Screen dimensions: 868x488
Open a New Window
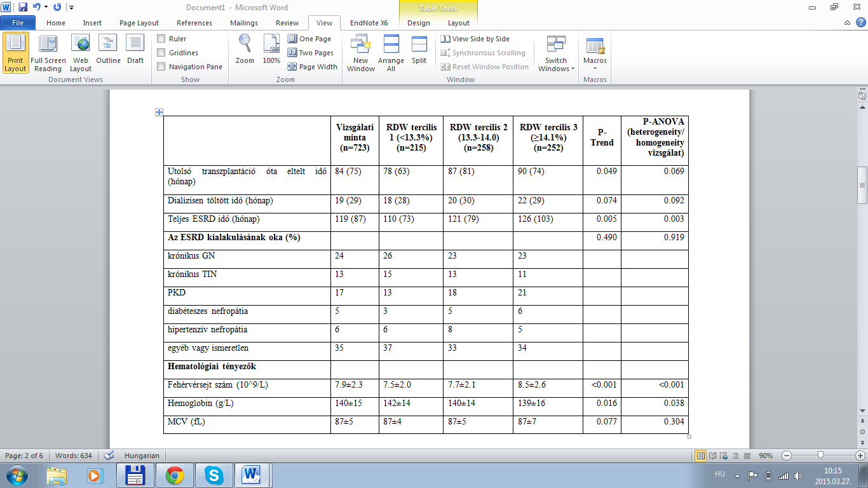[360, 53]
